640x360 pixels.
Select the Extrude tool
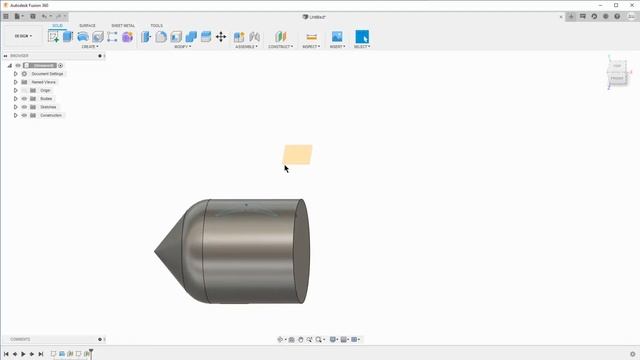[x=68, y=37]
